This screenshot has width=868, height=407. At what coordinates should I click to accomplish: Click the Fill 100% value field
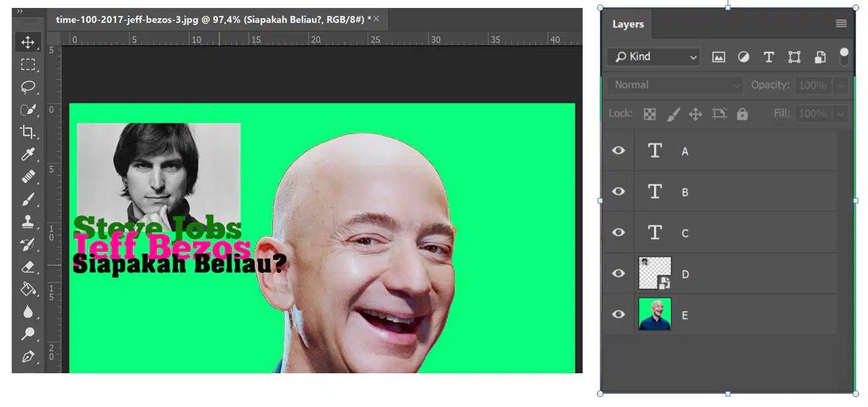(x=812, y=114)
